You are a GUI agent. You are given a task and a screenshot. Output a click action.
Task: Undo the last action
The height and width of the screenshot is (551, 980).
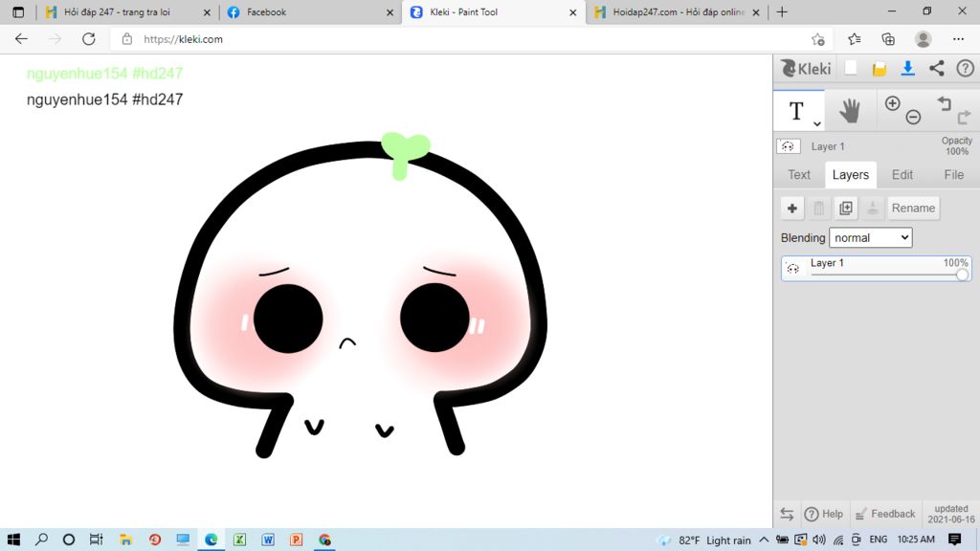point(944,103)
